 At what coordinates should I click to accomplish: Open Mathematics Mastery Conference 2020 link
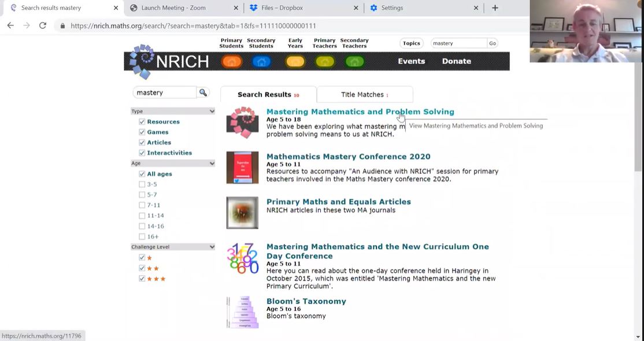tap(348, 157)
